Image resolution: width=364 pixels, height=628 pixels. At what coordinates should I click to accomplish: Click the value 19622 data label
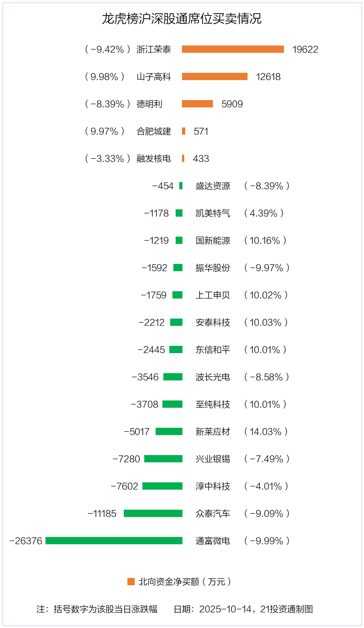coord(305,49)
